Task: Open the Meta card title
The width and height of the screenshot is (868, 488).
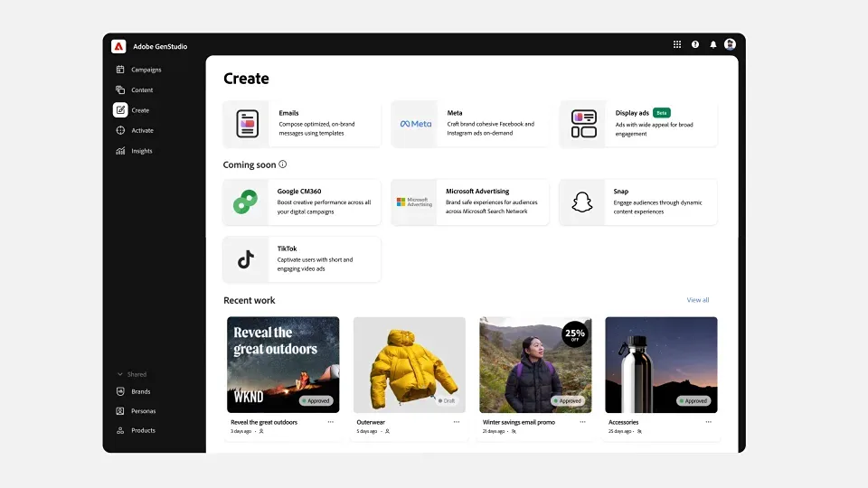Action: click(455, 113)
